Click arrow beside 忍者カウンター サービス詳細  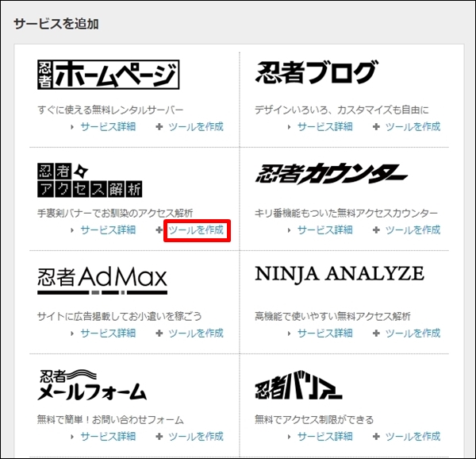click(289, 230)
